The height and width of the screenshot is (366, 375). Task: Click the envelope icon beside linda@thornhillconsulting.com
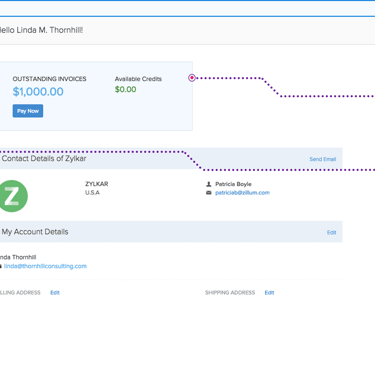point(1,266)
